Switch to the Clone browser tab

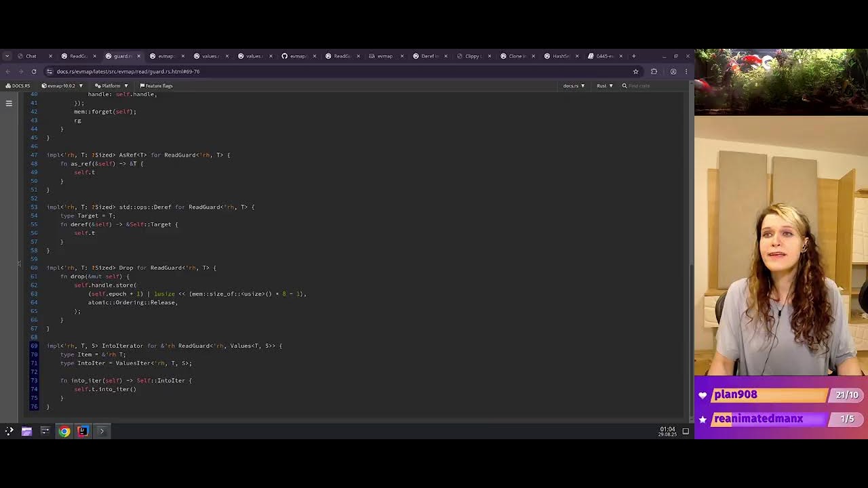pos(517,56)
